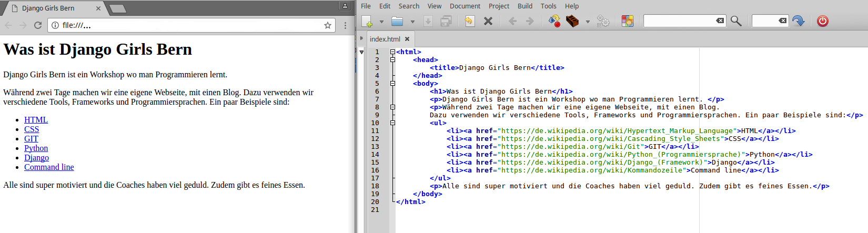The image size is (868, 233).
Task: Save all open files
Action: (446, 21)
